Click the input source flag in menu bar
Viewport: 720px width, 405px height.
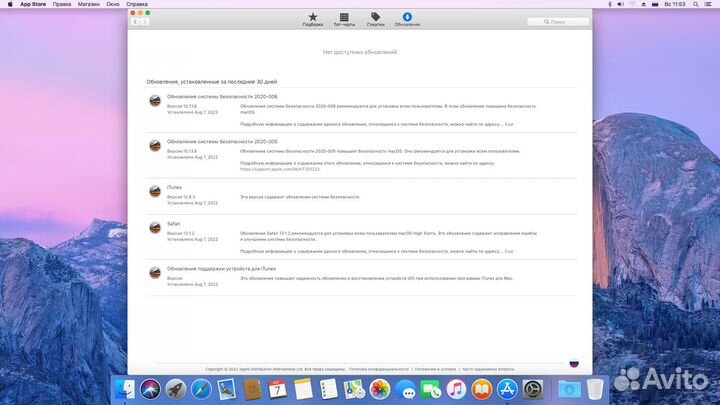655,4
